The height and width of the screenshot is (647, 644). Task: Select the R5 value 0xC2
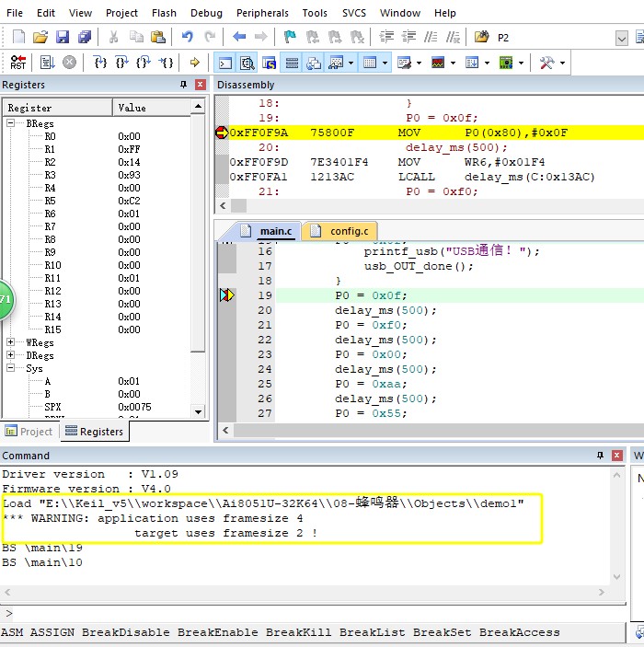coord(129,201)
